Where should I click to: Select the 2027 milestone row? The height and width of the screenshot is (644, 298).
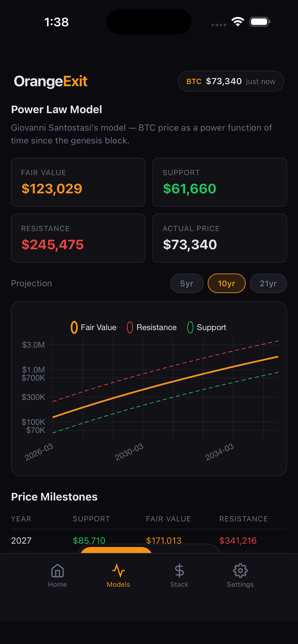pyautogui.click(x=149, y=540)
